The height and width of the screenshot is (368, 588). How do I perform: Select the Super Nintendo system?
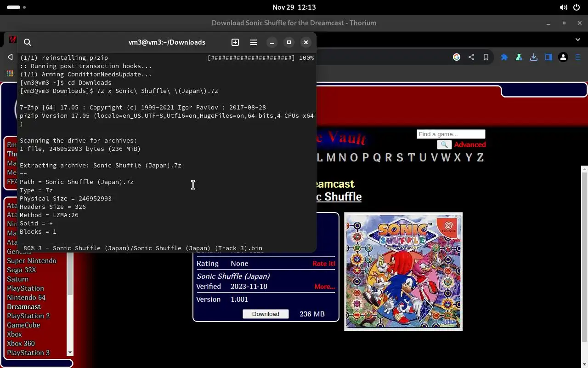(32, 261)
